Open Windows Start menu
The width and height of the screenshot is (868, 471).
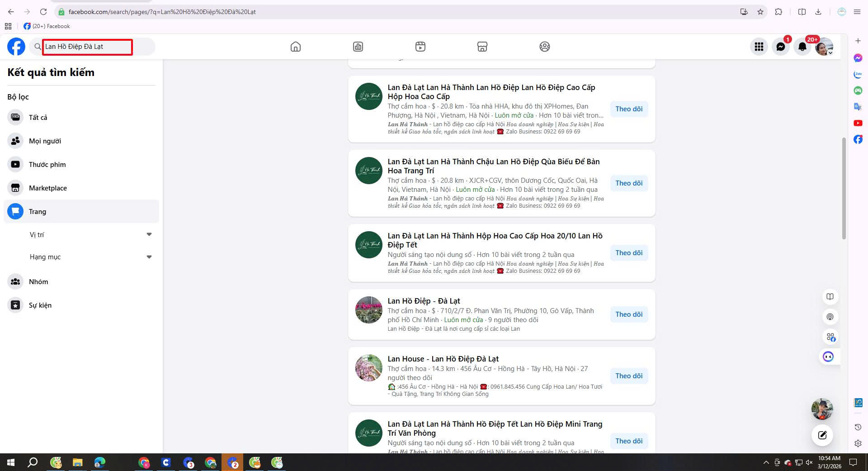pyautogui.click(x=11, y=462)
